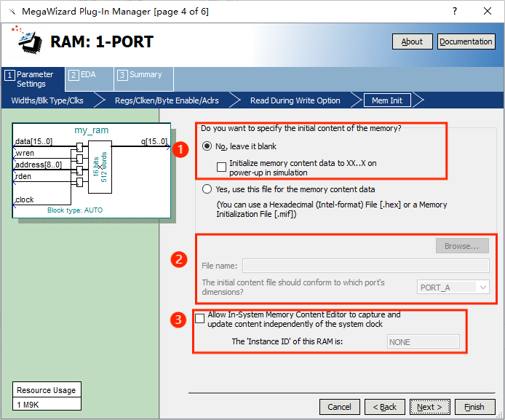Click the File name input field
Screen dimensions: 505x420
366,266
